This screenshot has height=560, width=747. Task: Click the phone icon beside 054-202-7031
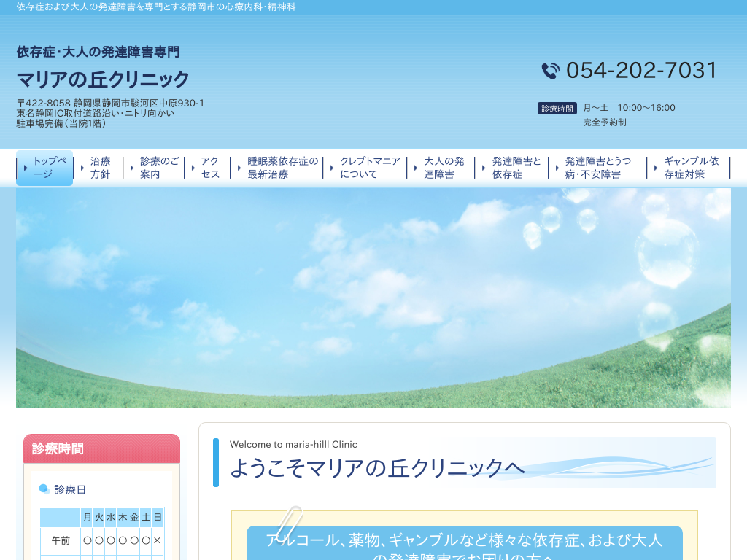(550, 71)
